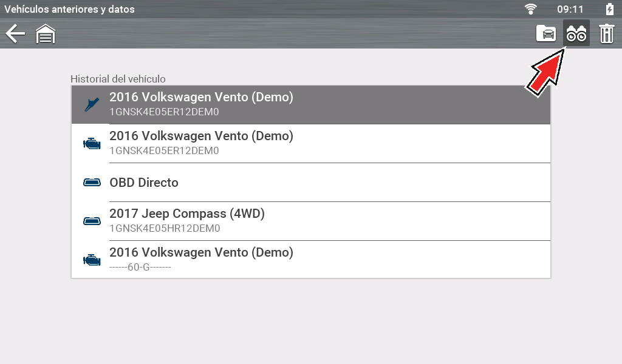Click connector icon beside Jeep Compass
Screen dimensions: 622x364
point(92,221)
